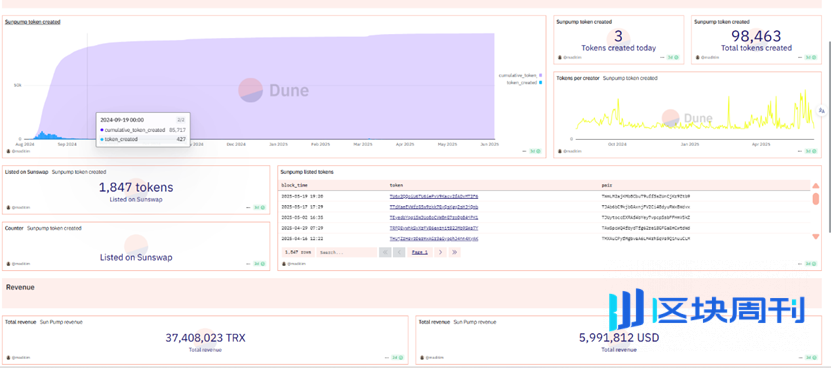Click the 3d badge on Tokens created today card
This screenshot has width=831, height=368.
pos(673,57)
